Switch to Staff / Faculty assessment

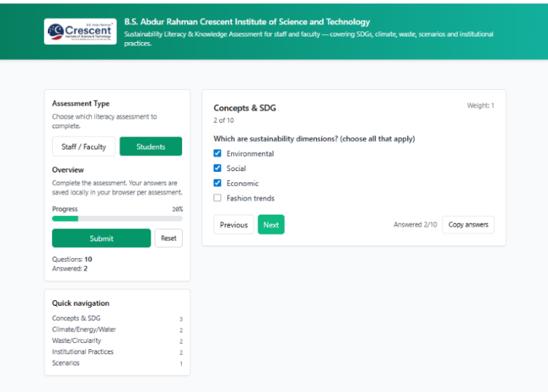coord(83,147)
